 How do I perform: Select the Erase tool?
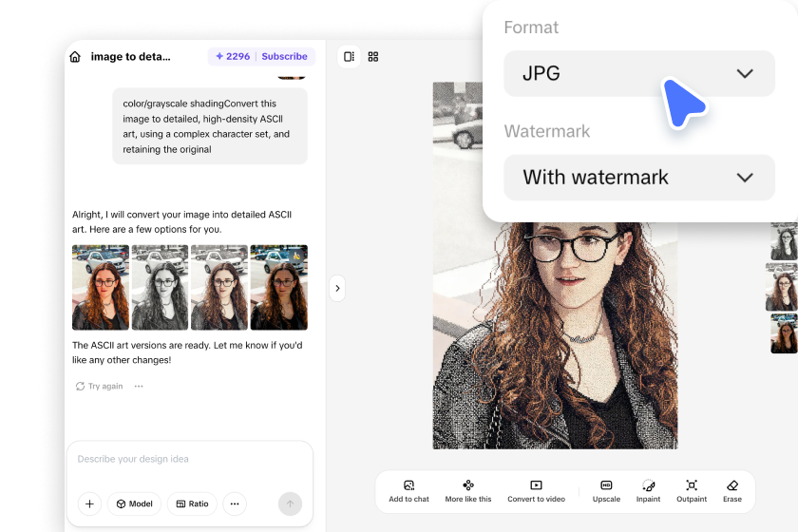pyautogui.click(x=732, y=491)
